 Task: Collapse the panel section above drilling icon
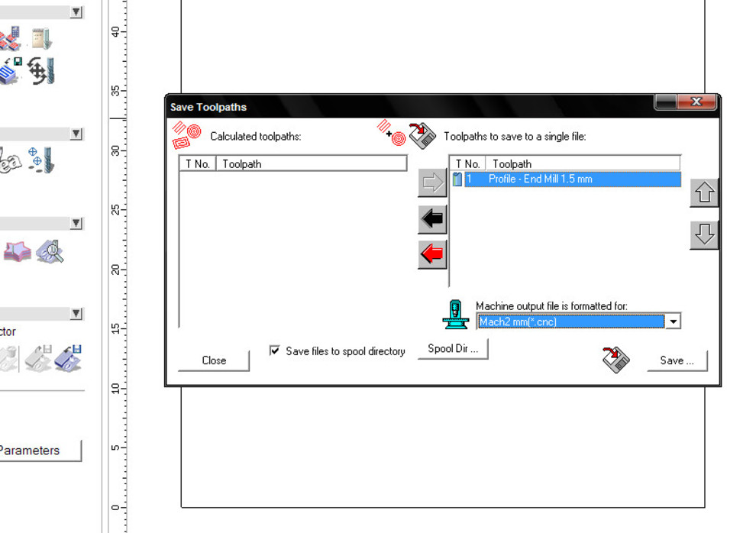[76, 134]
